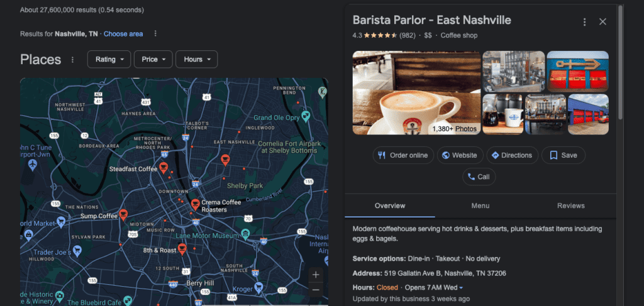This screenshot has width=644, height=306.
Task: Open the Barista Parlor Website
Action: point(460,155)
